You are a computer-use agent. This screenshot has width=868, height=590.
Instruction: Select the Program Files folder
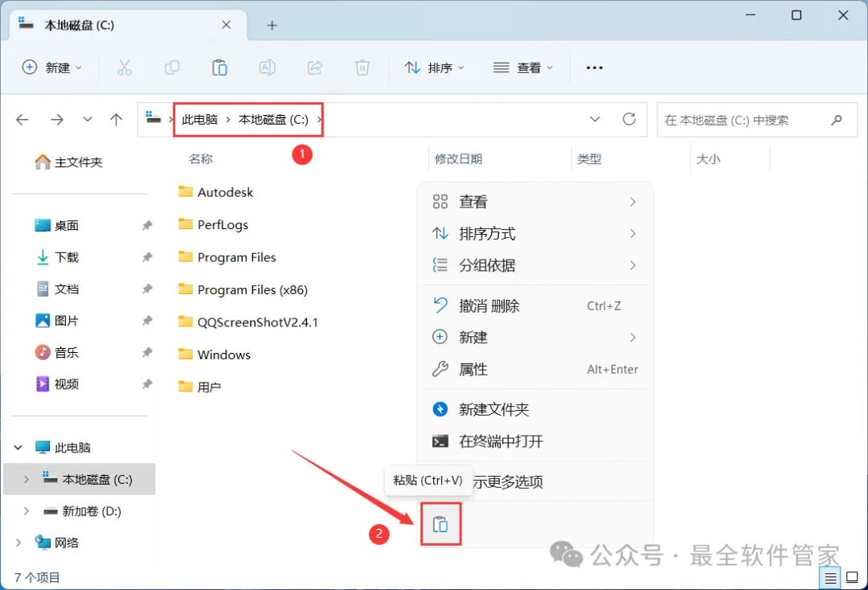(x=227, y=257)
